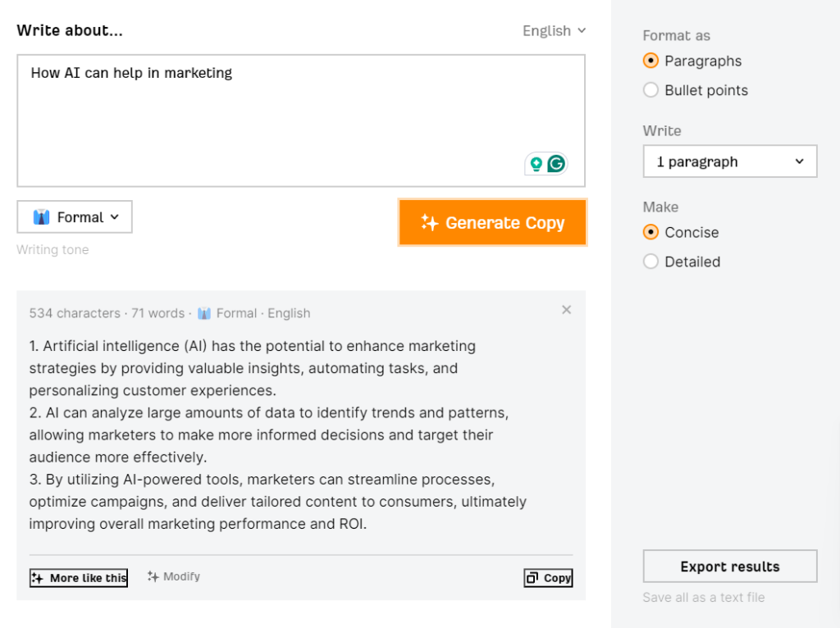Open the green lightbulb suggestion icon
840x628 pixels.
click(x=537, y=163)
